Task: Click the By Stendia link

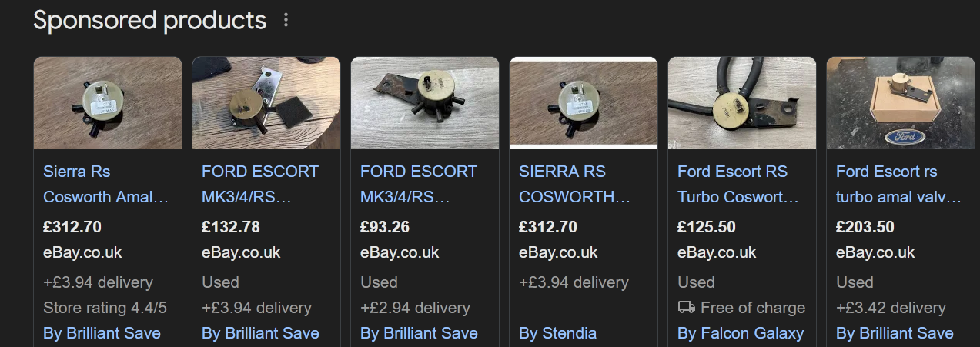Action: pos(557,333)
